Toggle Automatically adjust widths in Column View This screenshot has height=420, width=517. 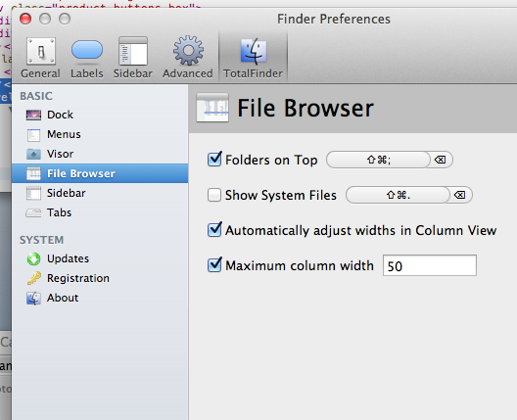pos(214,229)
